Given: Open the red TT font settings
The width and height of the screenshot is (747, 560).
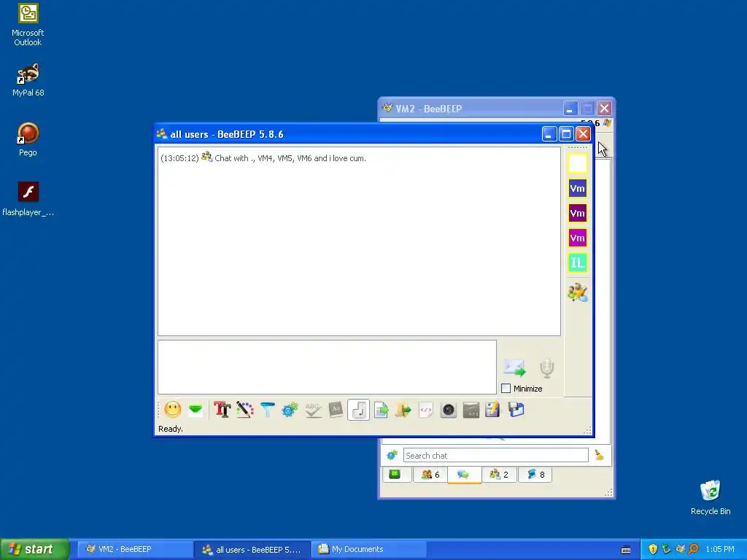Looking at the screenshot, I should [222, 410].
